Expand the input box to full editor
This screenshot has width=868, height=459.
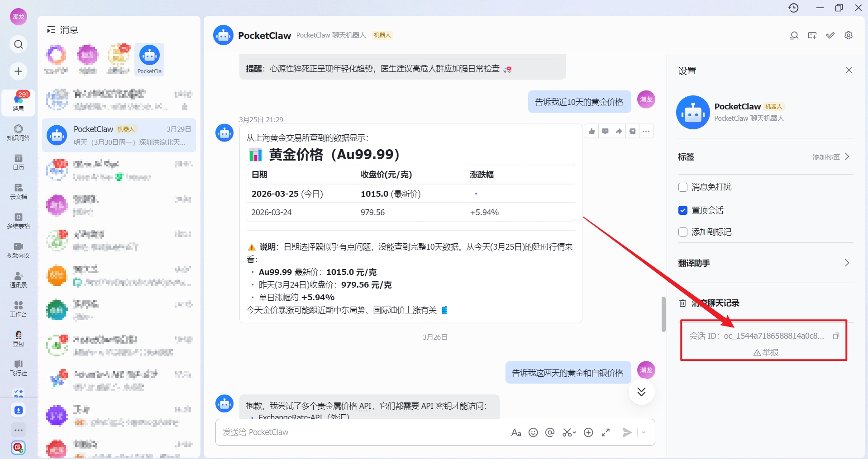tap(606, 433)
